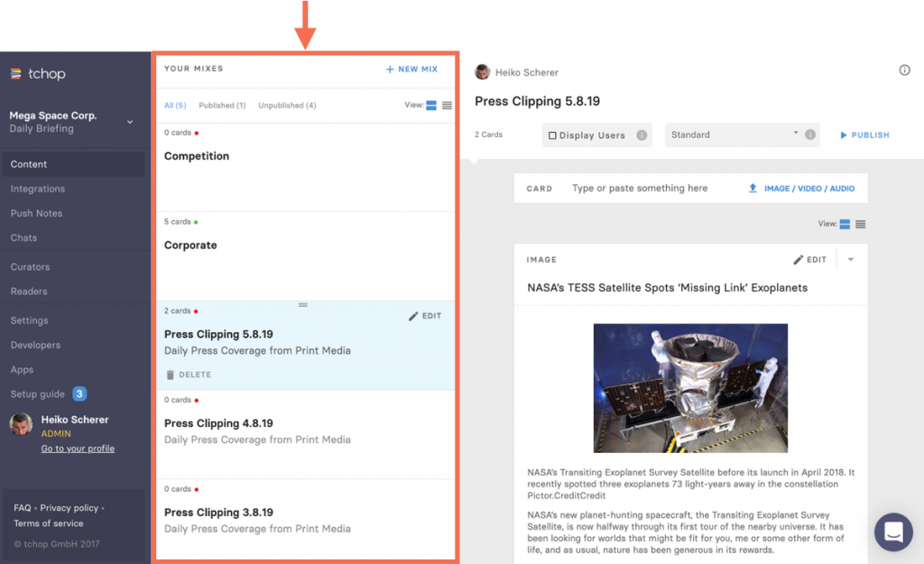This screenshot has width=924, height=564.
Task: Click Heiko Scherer sidebar profile avatar
Action: (22, 424)
